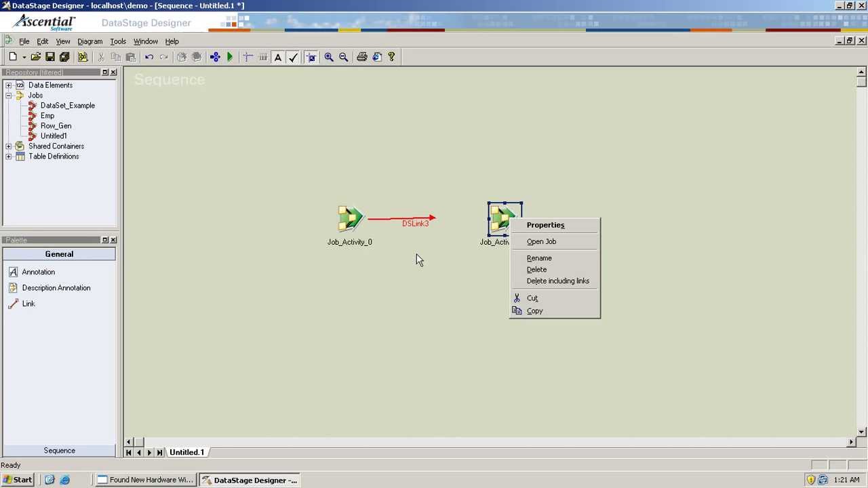This screenshot has width=868, height=488.
Task: Click the horizontal scrollbar right arrow
Action: [852, 442]
